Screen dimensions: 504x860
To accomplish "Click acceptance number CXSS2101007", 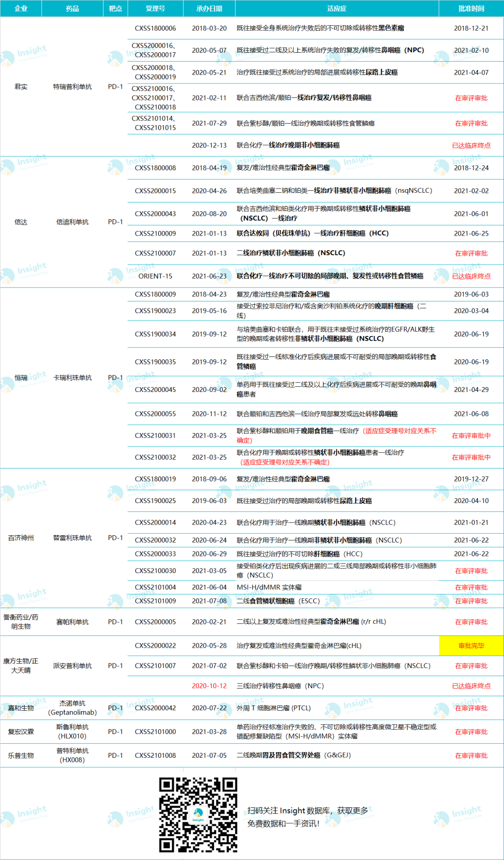I will [155, 666].
